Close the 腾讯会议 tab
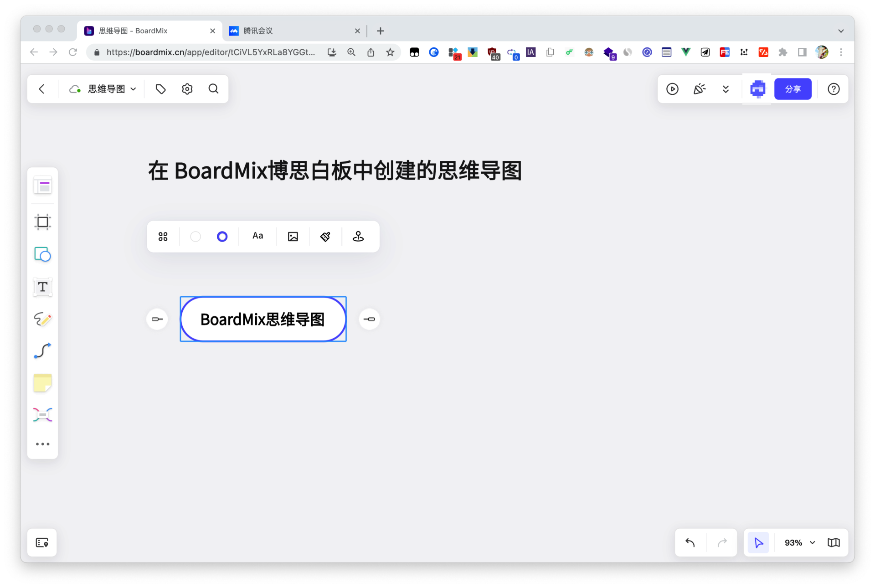The width and height of the screenshot is (875, 588). tap(357, 31)
